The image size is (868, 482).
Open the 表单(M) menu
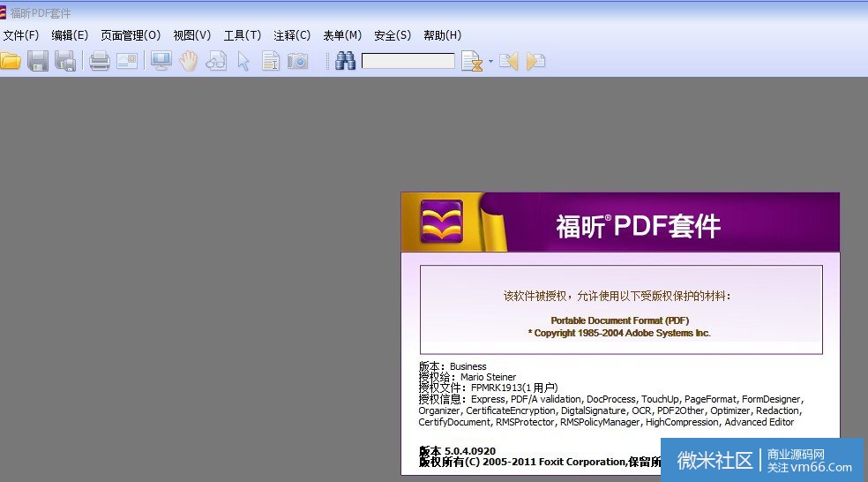[342, 35]
